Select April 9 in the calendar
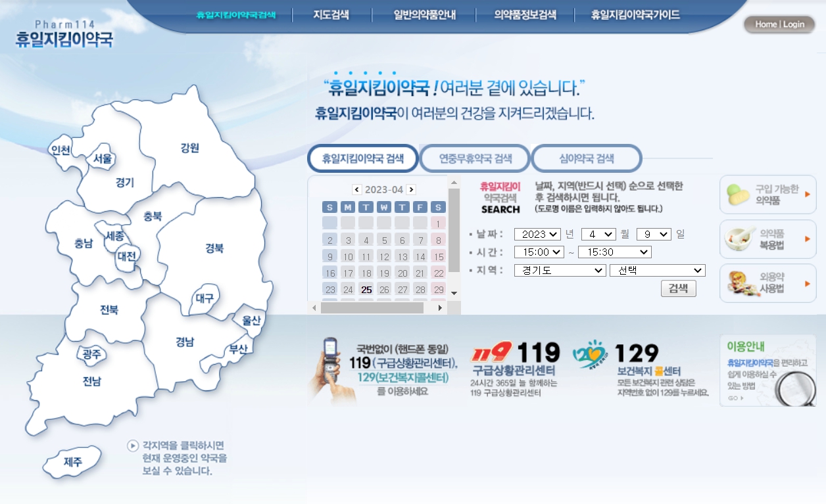The image size is (826, 504). (x=330, y=256)
